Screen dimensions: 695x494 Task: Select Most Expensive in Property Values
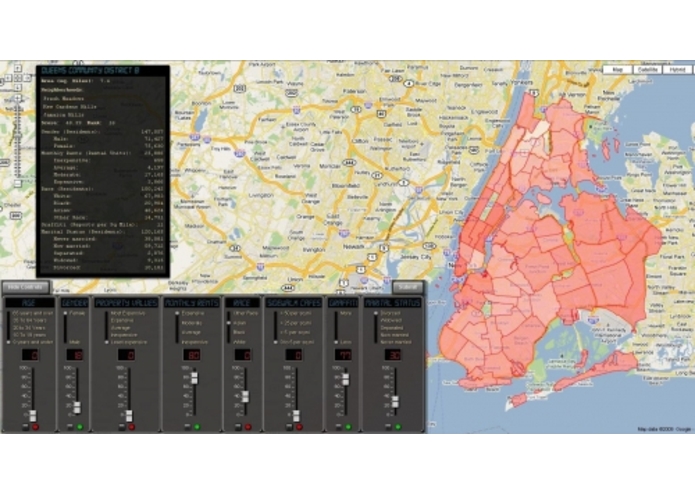128,313
